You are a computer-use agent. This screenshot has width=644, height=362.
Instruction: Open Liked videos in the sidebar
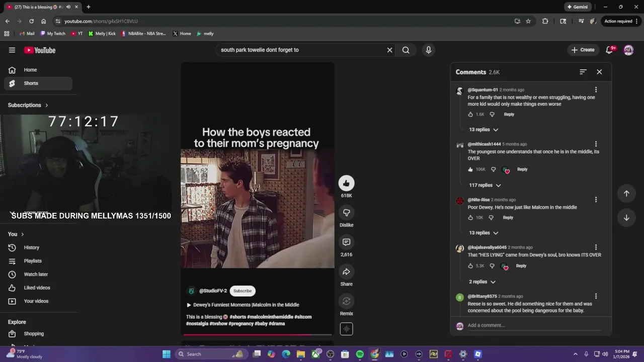click(38, 288)
